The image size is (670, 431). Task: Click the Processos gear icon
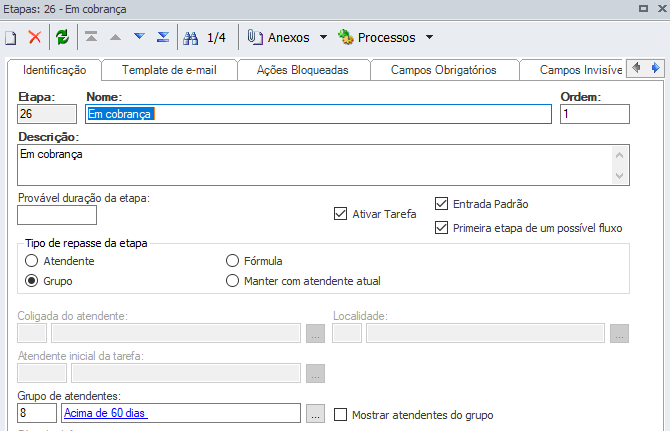346,37
